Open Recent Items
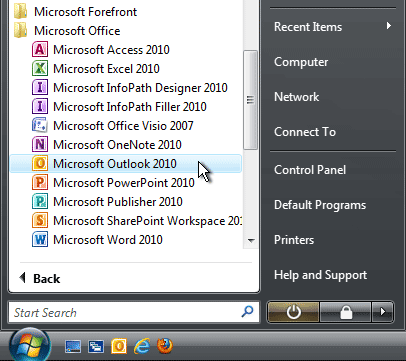 click(308, 27)
